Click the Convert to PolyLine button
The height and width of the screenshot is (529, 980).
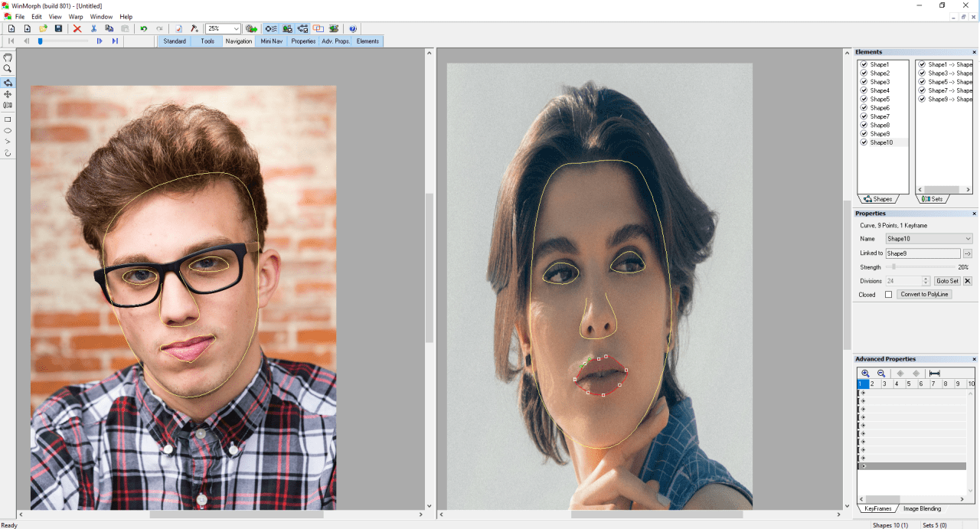tap(924, 295)
